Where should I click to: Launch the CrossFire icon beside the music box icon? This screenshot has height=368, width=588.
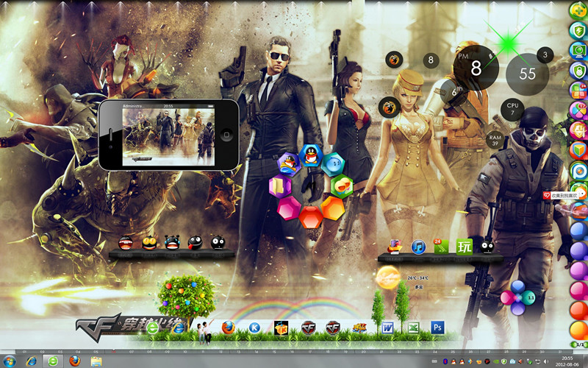coord(308,328)
